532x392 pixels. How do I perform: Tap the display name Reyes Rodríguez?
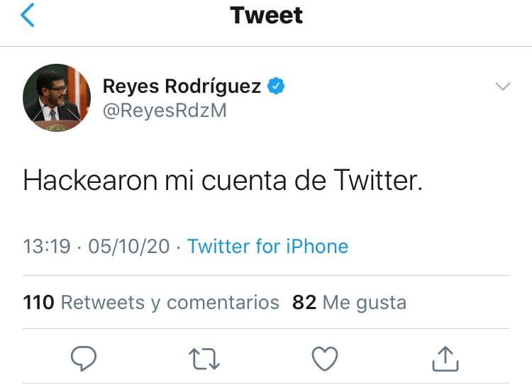[182, 86]
